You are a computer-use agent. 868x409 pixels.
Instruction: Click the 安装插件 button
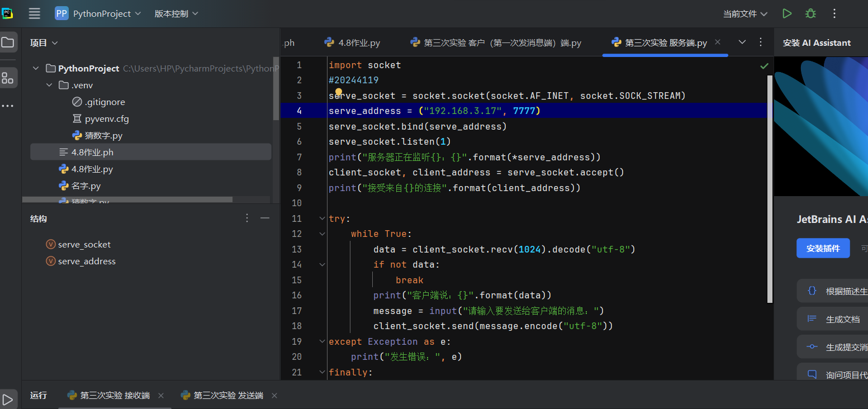(823, 248)
